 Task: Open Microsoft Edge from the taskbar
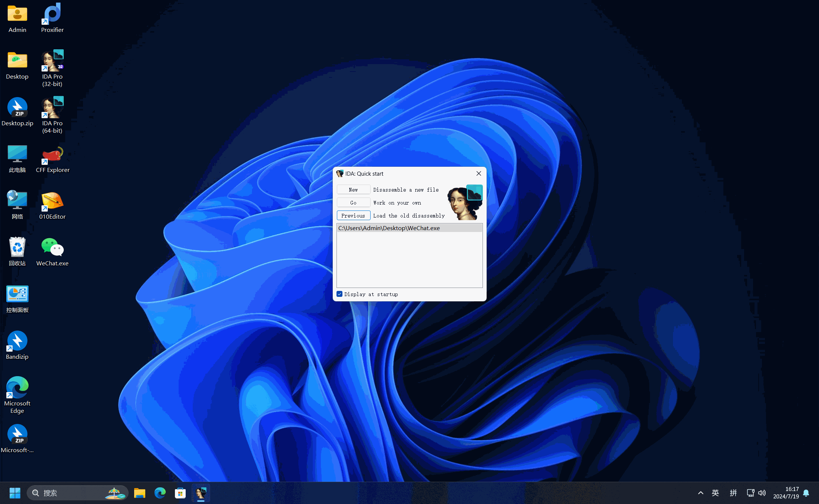tap(160, 493)
